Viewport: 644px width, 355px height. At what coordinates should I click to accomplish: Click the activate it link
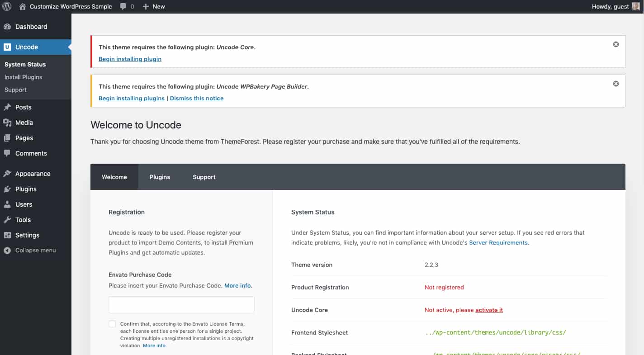point(489,310)
